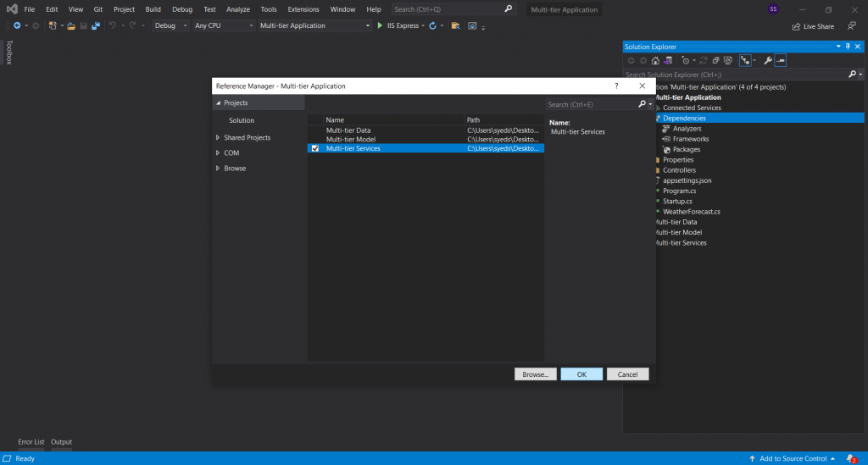
Task: Switch to the Error List tab
Action: click(31, 442)
